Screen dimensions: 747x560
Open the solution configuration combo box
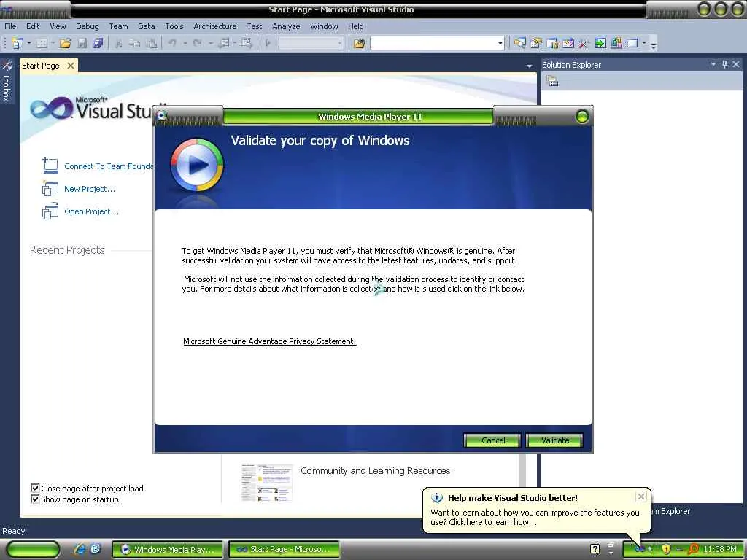click(x=311, y=43)
